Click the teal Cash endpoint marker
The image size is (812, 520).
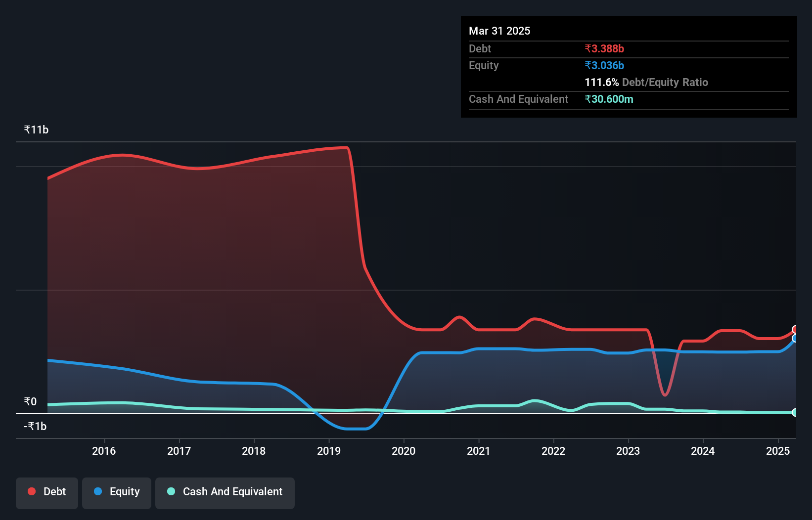pyautogui.click(x=795, y=412)
